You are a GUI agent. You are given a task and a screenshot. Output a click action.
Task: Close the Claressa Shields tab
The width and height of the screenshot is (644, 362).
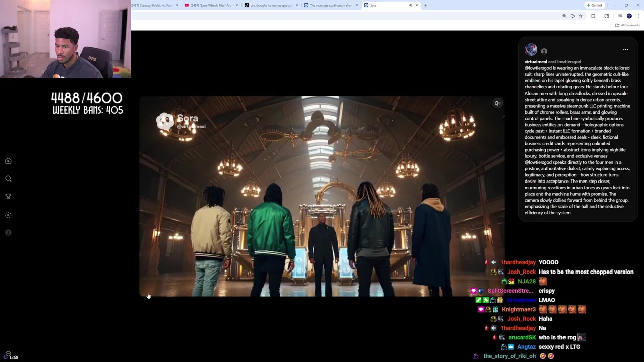point(177,5)
